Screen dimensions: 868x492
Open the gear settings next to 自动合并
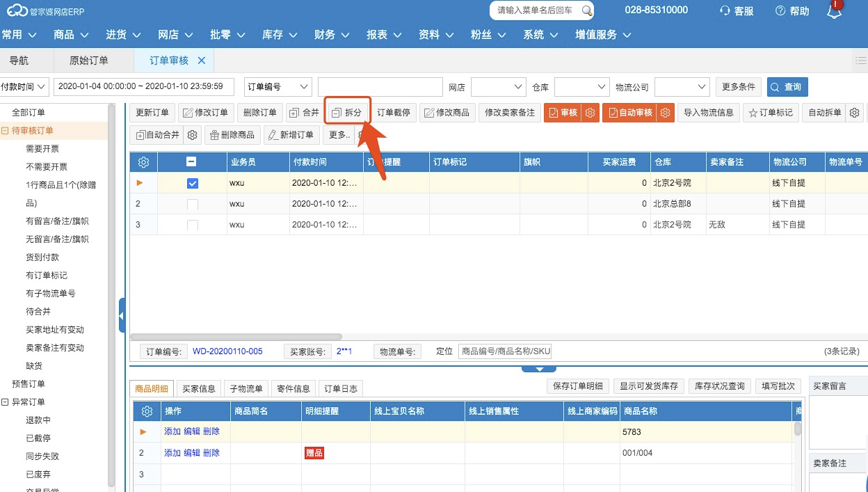pos(193,135)
